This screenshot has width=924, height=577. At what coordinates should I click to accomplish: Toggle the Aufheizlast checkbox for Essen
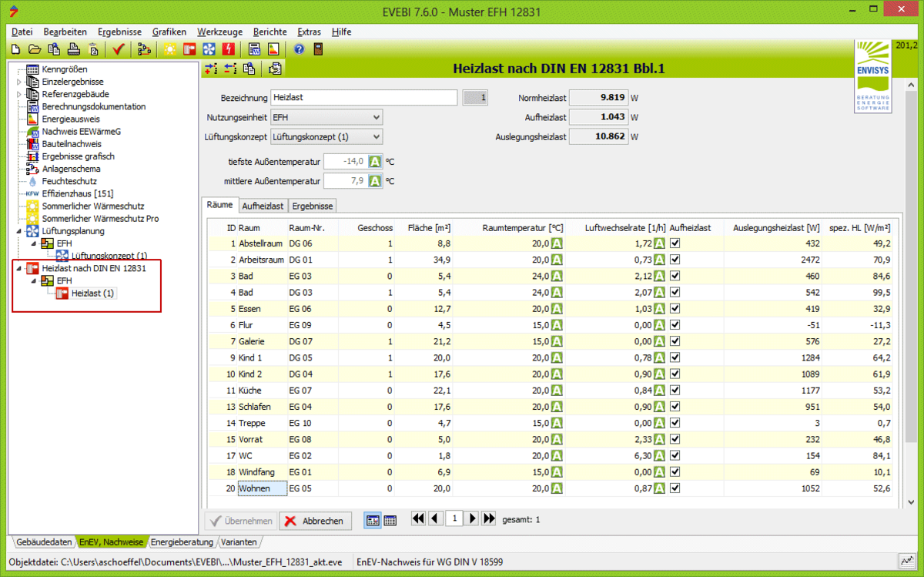(x=675, y=308)
